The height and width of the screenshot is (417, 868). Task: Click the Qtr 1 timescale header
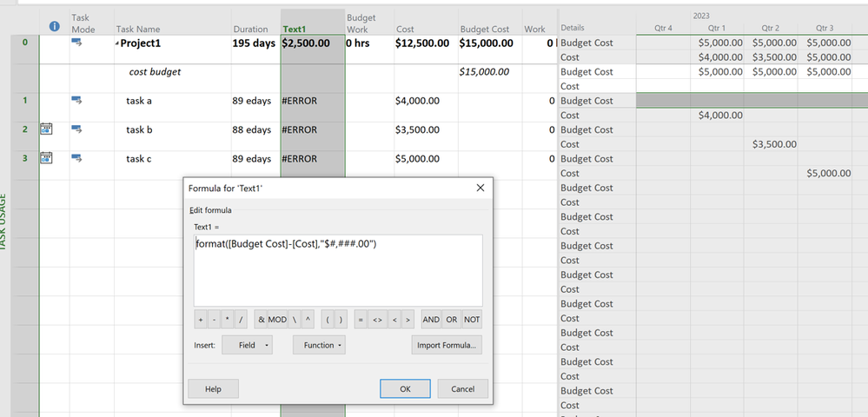(x=717, y=28)
